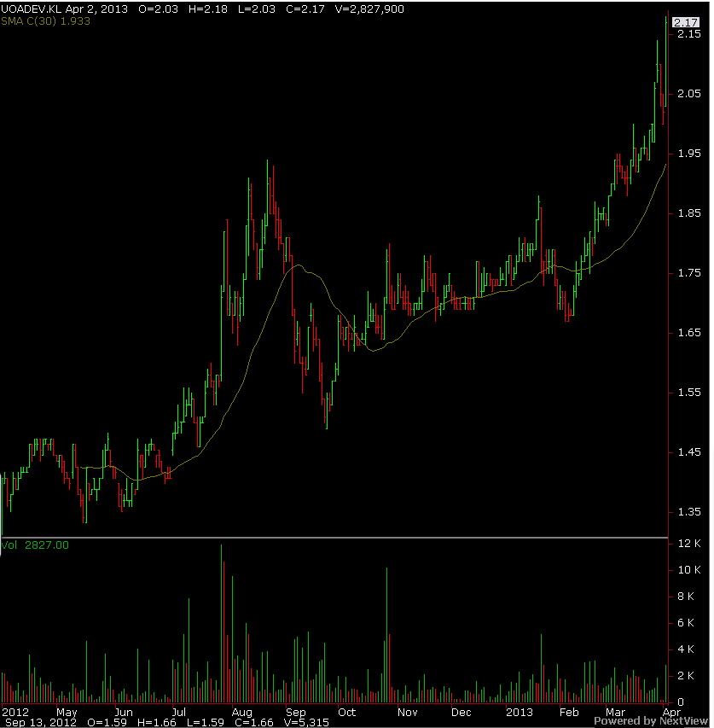
Task: Click the O=1.59 cursor open readout
Action: click(x=107, y=722)
